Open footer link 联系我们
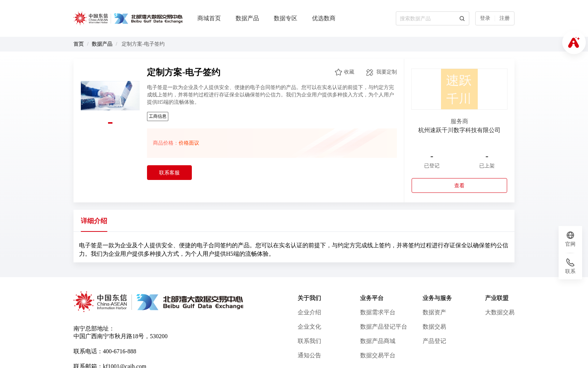This screenshot has height=368, width=588. click(x=309, y=341)
